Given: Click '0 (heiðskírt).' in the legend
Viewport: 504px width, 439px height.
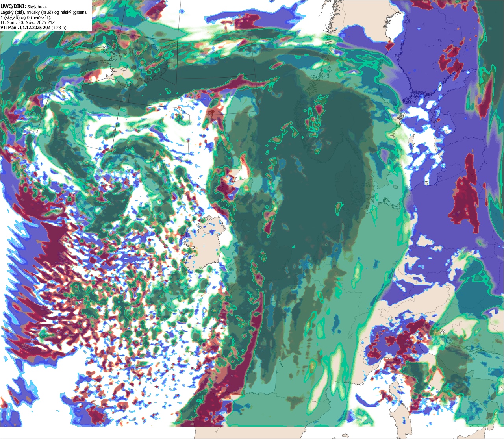Looking at the screenshot, I should tap(39, 18).
